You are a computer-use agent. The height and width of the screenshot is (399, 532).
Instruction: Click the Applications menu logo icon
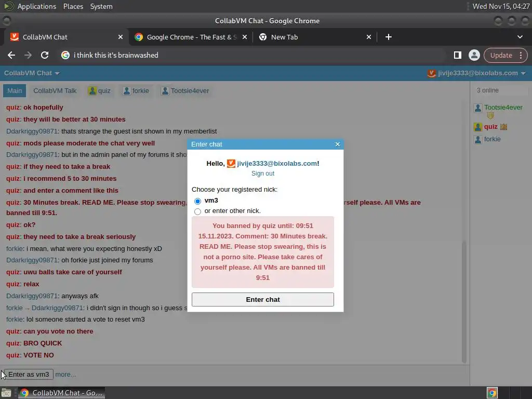9,6
